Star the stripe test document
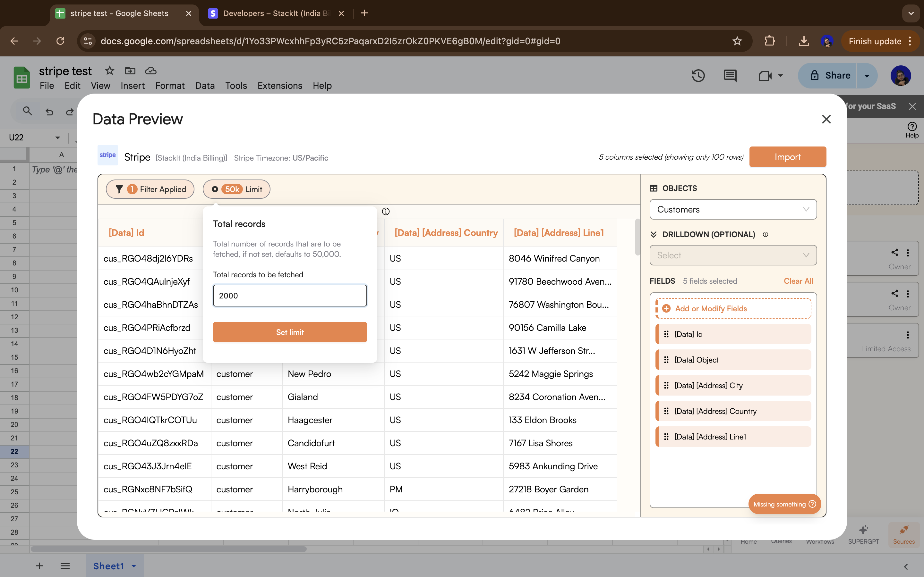Image resolution: width=924 pixels, height=577 pixels. [110, 71]
